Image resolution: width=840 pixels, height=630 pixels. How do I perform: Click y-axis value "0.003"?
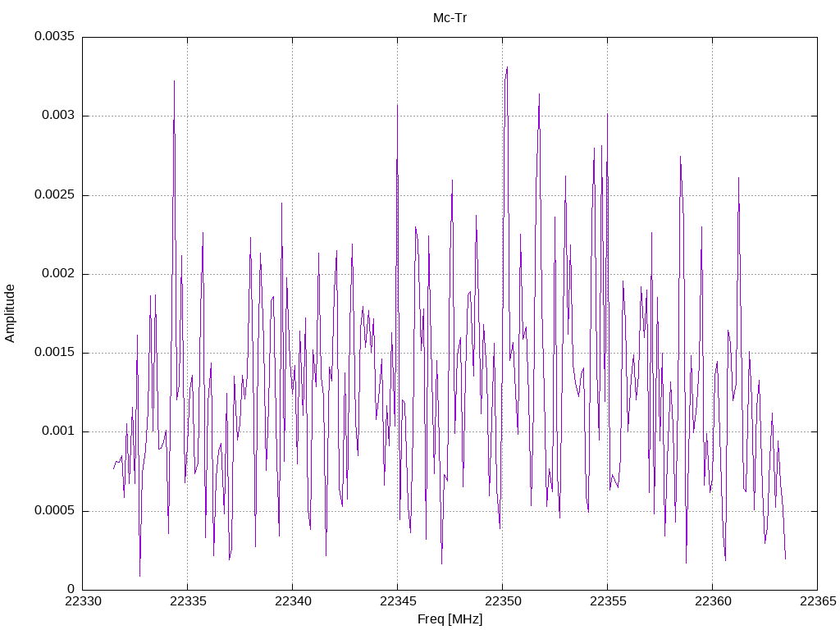[58, 115]
